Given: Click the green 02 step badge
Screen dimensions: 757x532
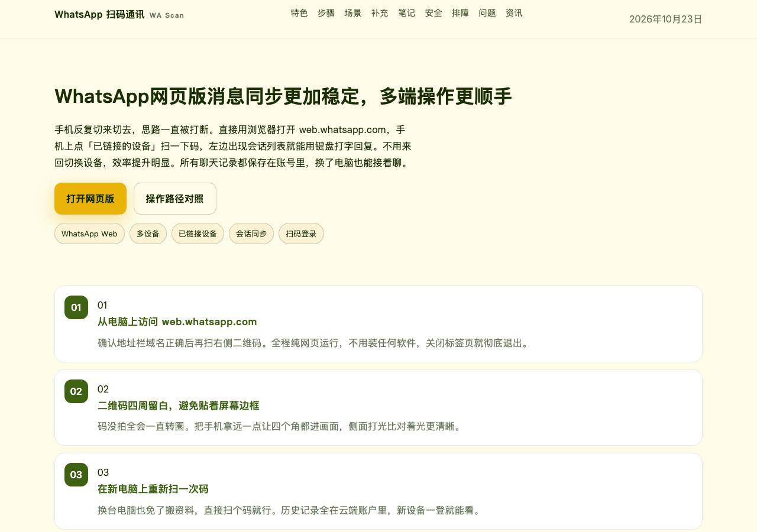Looking at the screenshot, I should (x=76, y=391).
